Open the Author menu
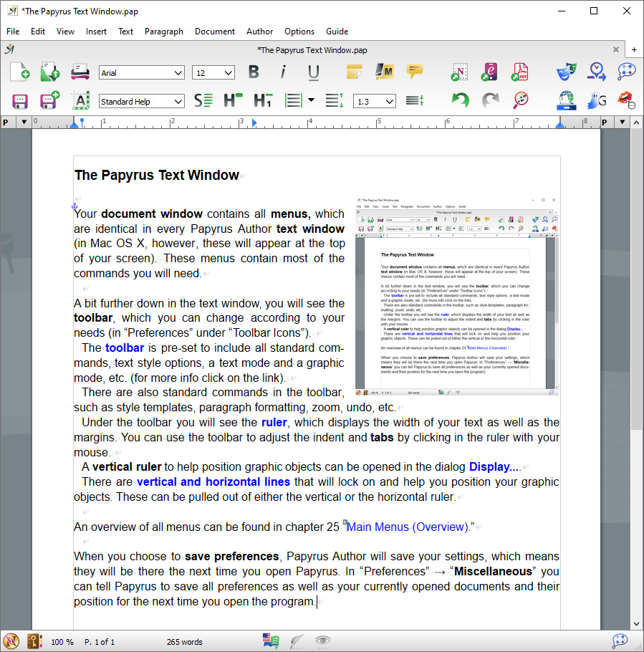 (x=259, y=32)
